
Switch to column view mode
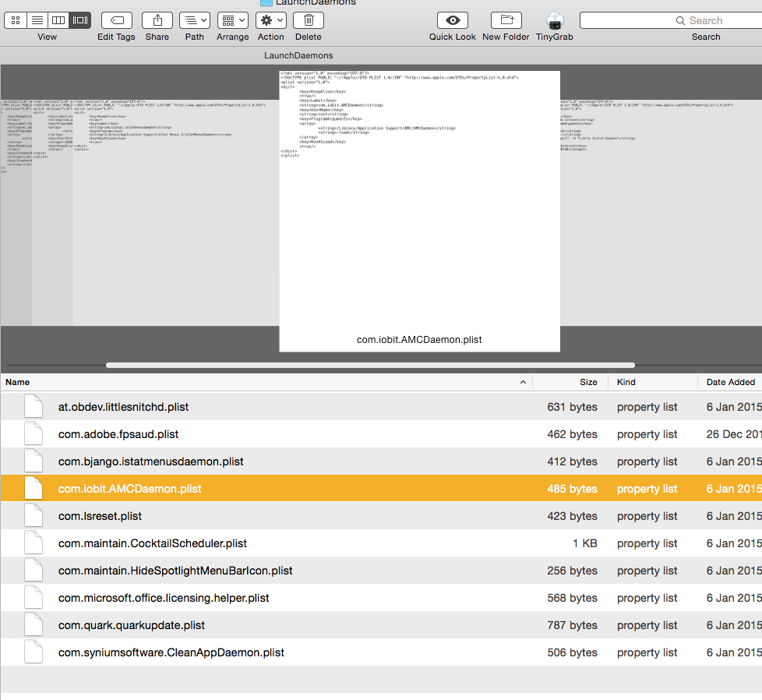tap(58, 20)
